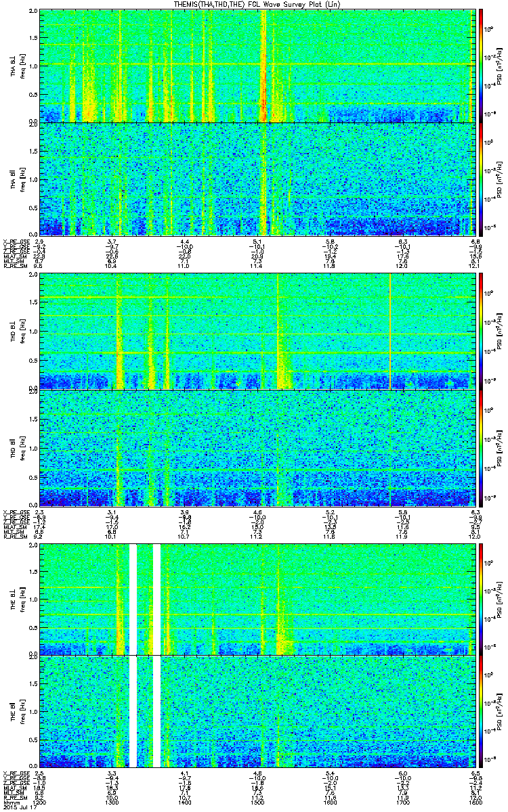Click the PSD label beside THD BL color bar
Image resolution: width=508 pixels, height=812 pixels.
(500, 332)
